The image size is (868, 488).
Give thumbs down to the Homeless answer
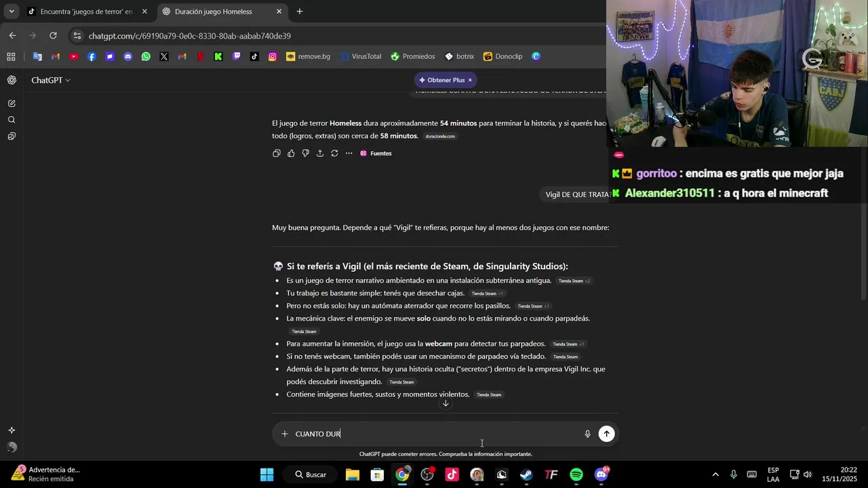(x=306, y=153)
